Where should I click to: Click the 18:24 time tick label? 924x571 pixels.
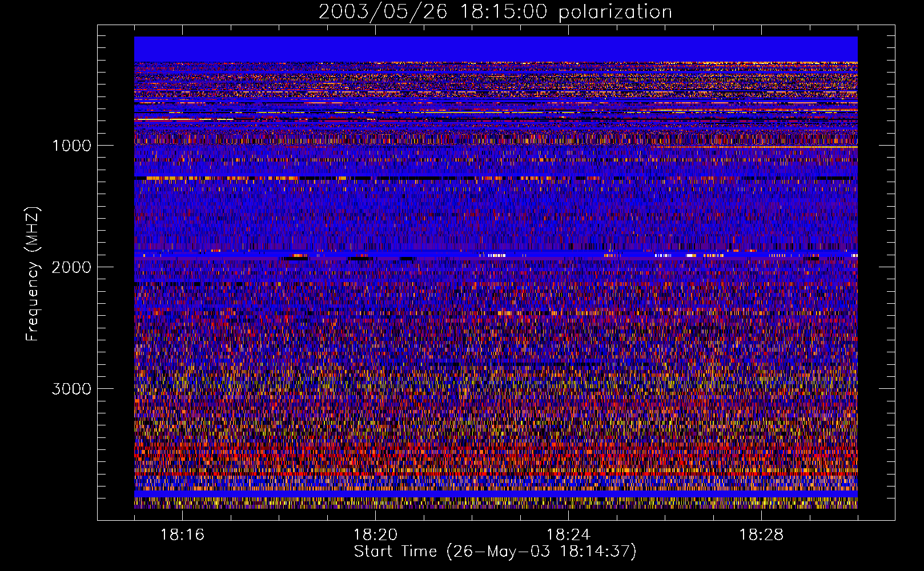point(568,535)
